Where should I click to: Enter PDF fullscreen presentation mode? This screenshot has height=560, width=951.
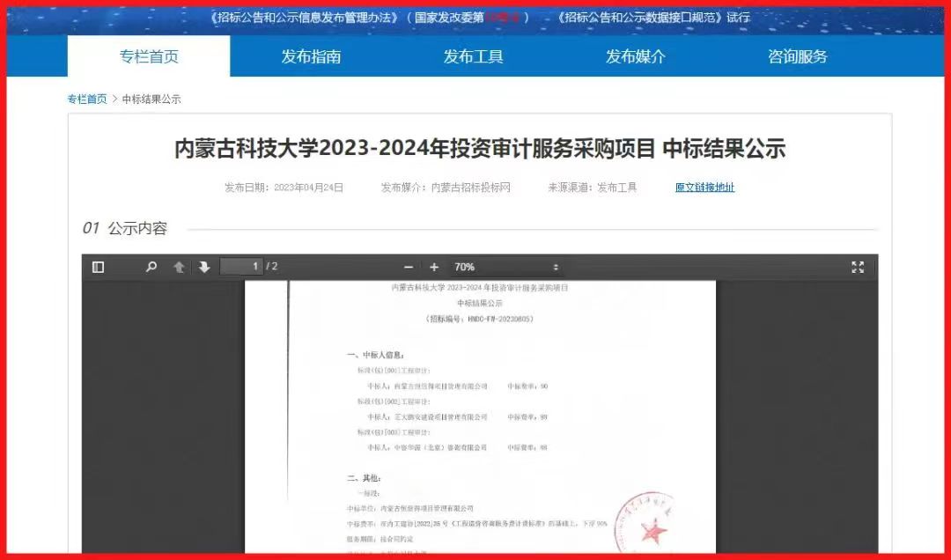pyautogui.click(x=857, y=267)
